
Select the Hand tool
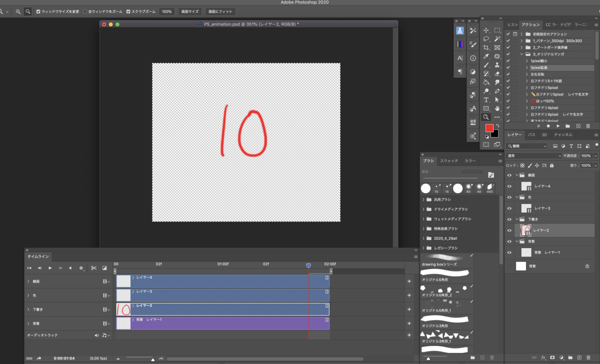497,108
